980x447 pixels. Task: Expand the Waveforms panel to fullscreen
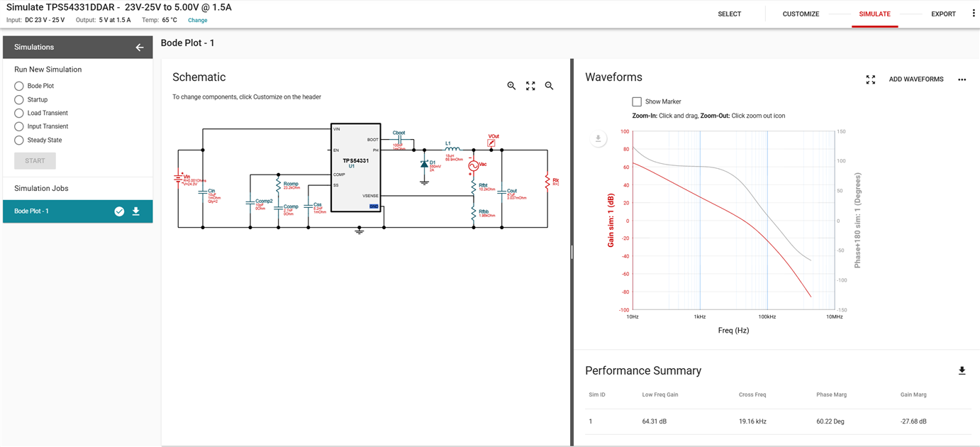(x=871, y=79)
